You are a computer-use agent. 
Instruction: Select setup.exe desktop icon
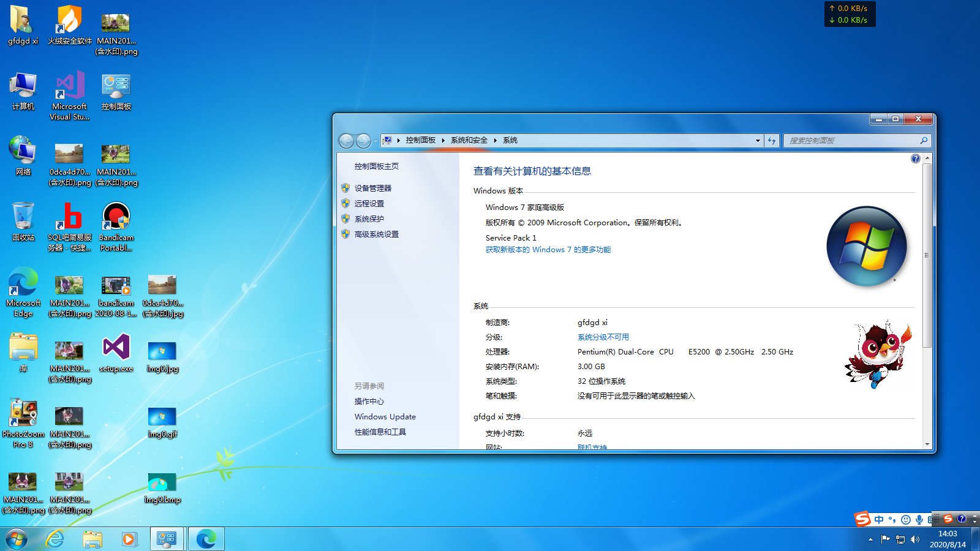click(x=116, y=353)
